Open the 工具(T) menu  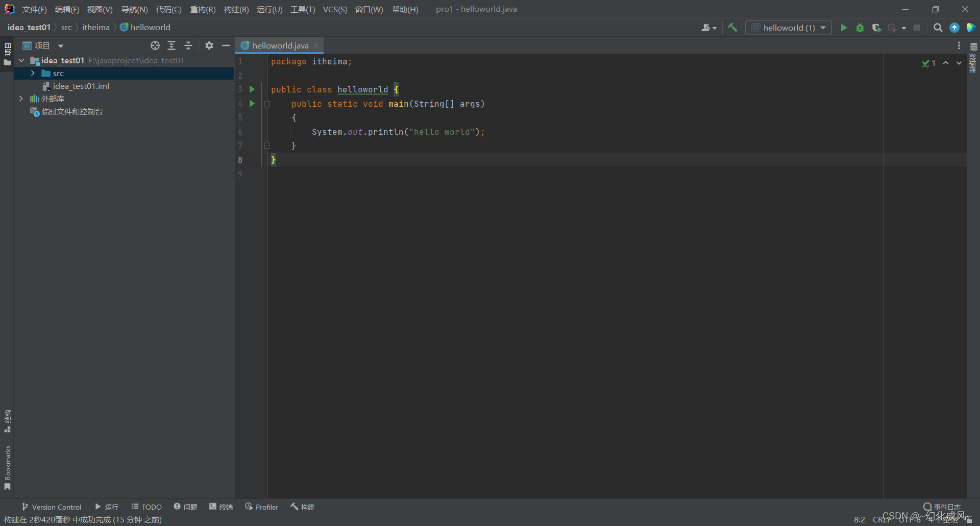coord(303,10)
